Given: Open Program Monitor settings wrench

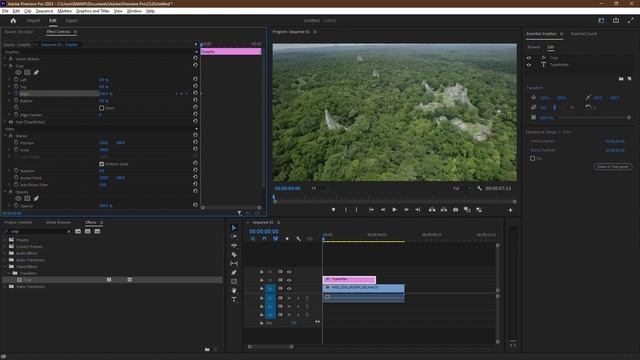Looking at the screenshot, I should click(x=480, y=188).
